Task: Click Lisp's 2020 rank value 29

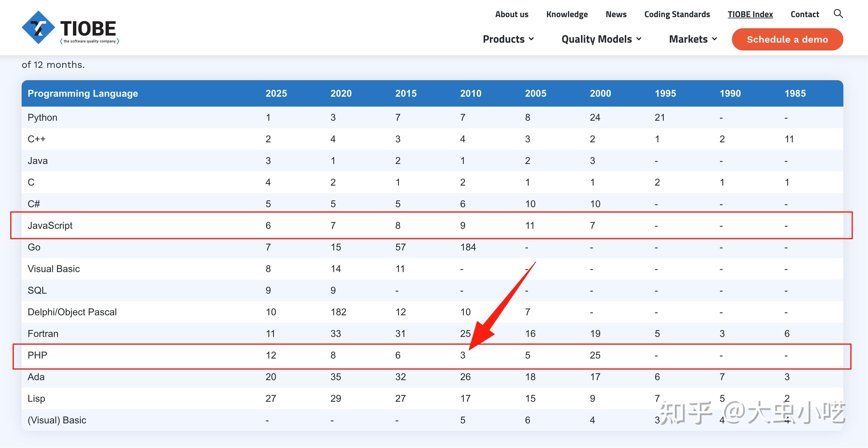Action: pyautogui.click(x=335, y=398)
